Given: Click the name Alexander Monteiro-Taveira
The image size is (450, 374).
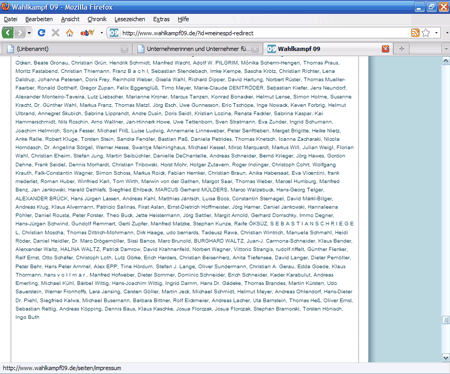Looking at the screenshot, I should coord(50,97).
